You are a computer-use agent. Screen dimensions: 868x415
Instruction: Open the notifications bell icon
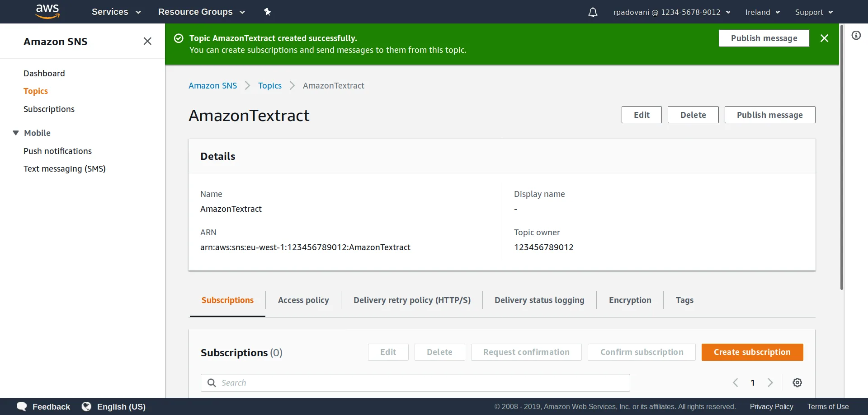593,12
